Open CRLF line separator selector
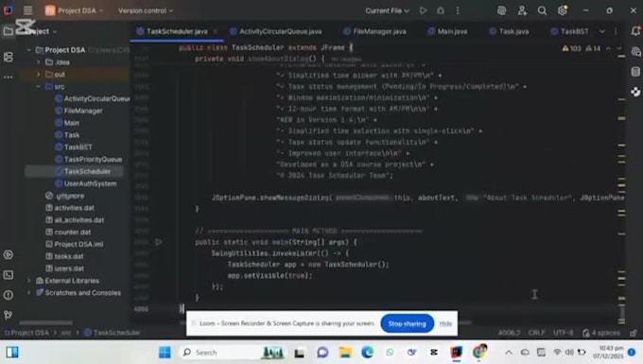The width and height of the screenshot is (643, 364). coord(536,333)
